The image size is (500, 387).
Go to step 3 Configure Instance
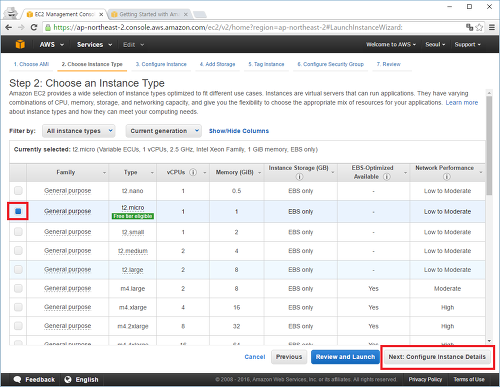pyautogui.click(x=161, y=64)
